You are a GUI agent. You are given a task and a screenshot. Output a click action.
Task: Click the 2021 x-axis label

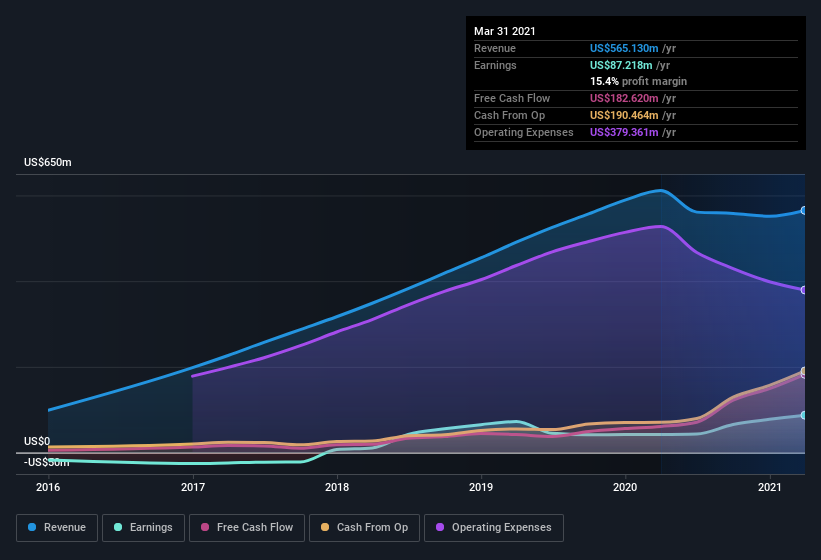(770, 487)
